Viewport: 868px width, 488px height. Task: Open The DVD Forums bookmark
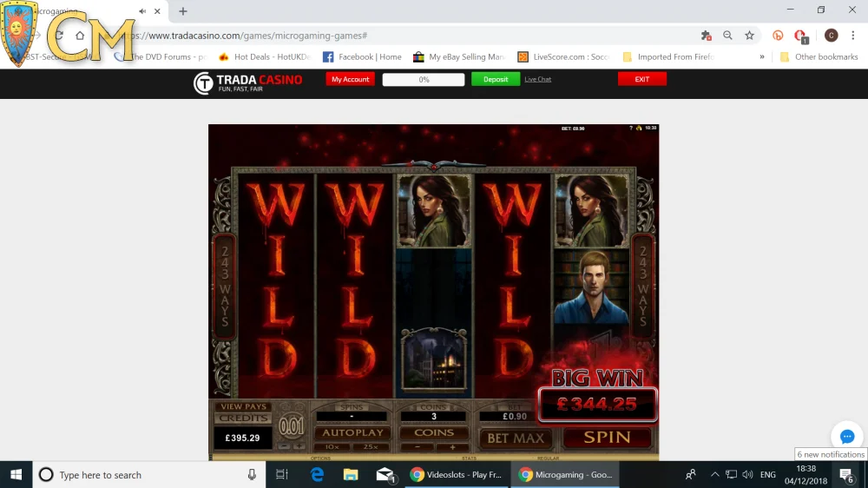point(161,56)
